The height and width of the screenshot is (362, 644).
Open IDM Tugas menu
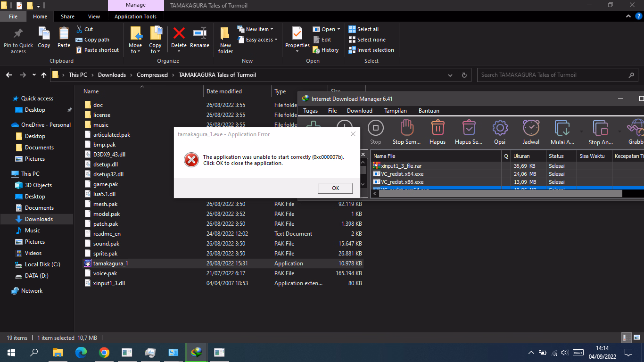[x=311, y=111]
